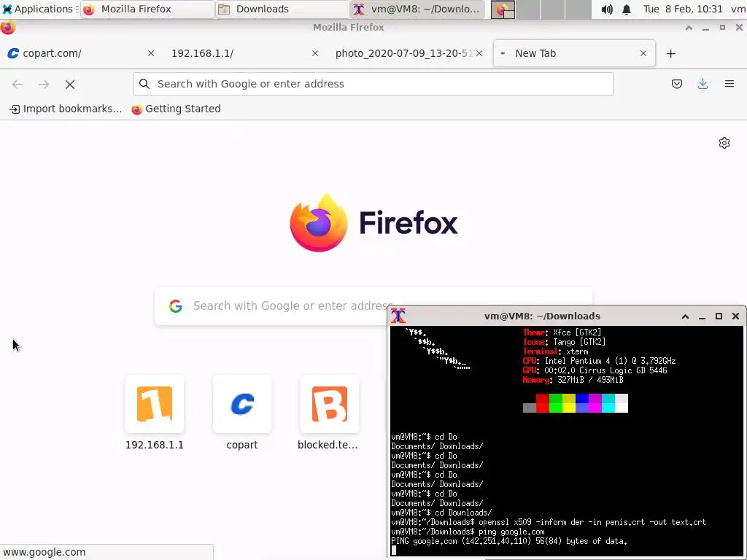Close the New Tab tab
Image resolution: width=747 pixels, height=560 pixels.
pos(643,53)
